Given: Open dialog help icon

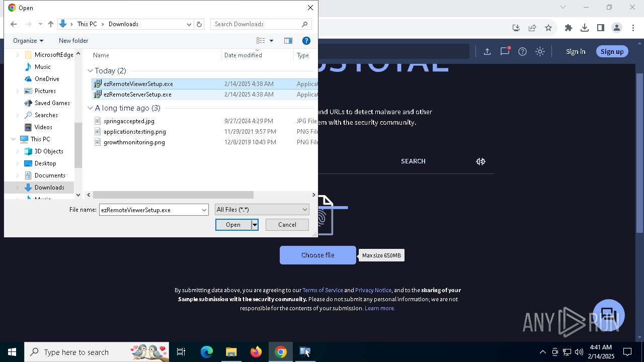Looking at the screenshot, I should [x=306, y=41].
